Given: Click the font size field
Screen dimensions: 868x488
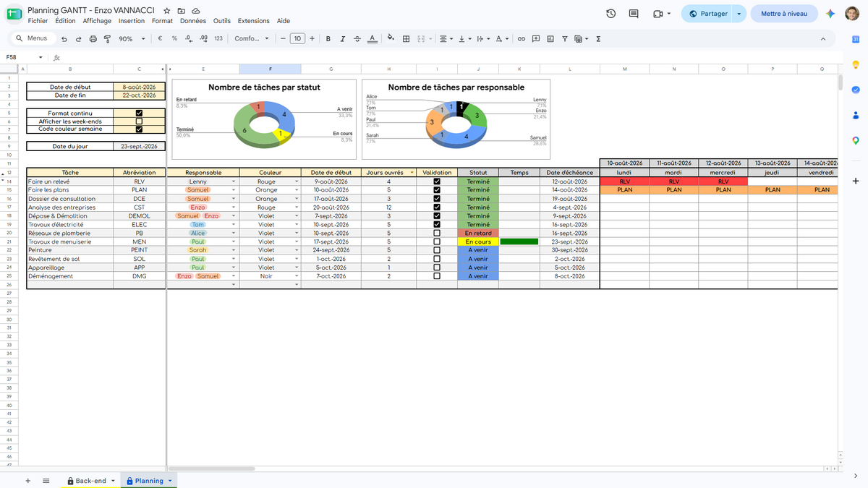Looking at the screenshot, I should pyautogui.click(x=297, y=39).
